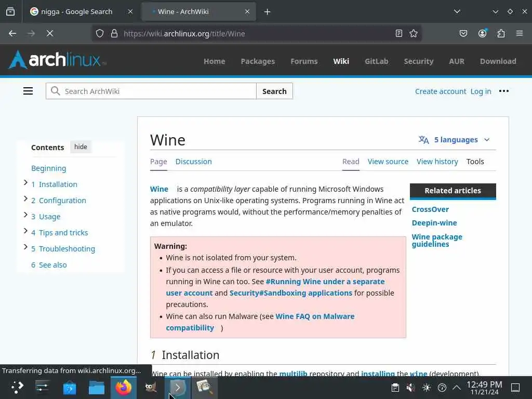Jump to Beginning in contents
The width and height of the screenshot is (532, 399).
tap(48, 168)
